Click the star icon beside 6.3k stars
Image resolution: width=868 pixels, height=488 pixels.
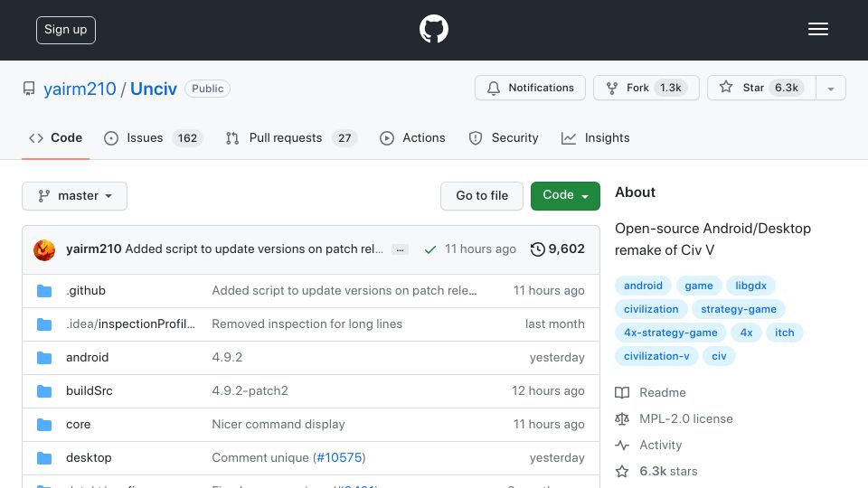tap(622, 472)
